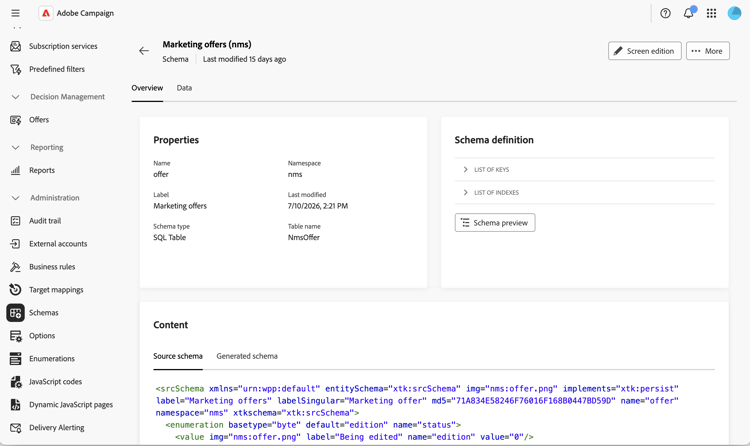Screen dimensions: 750x446
Task: Open Delivery Alerting page
Action: (x=57, y=428)
